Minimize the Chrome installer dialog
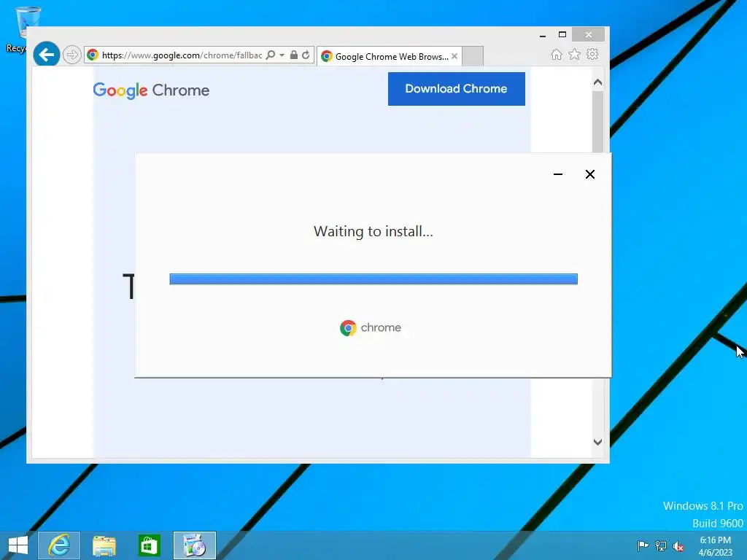 [x=558, y=174]
